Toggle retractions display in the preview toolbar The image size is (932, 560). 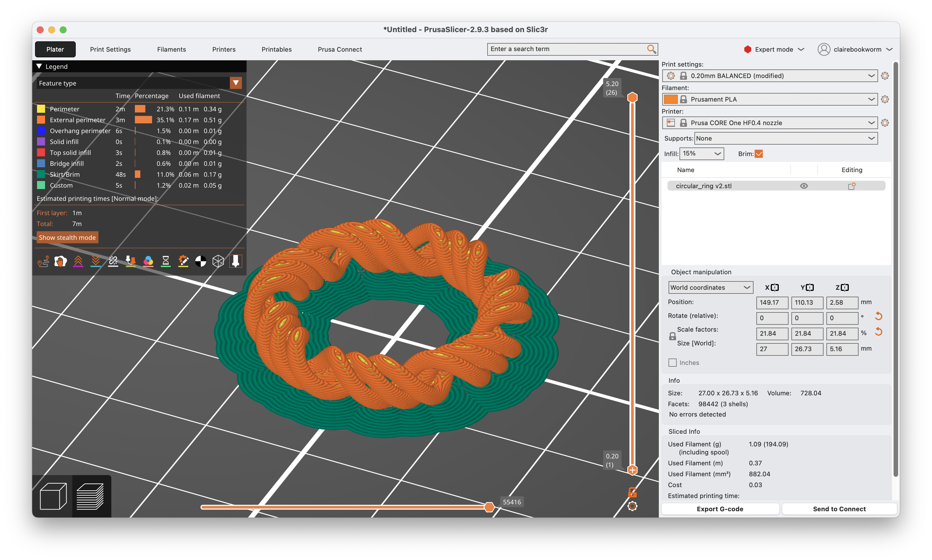(x=78, y=261)
